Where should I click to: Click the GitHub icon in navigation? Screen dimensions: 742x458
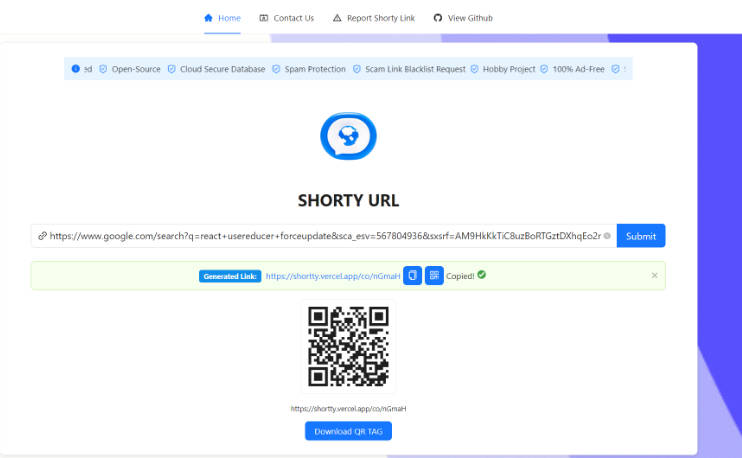point(438,18)
